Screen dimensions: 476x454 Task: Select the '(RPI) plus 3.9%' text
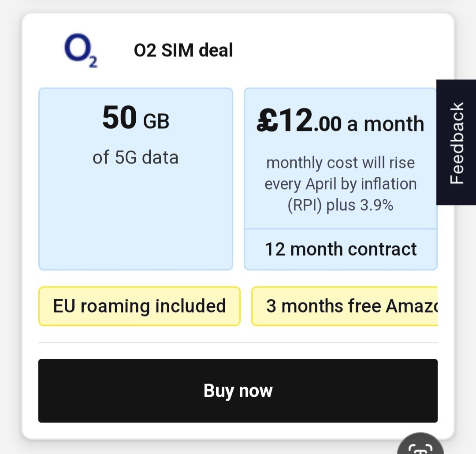coord(340,205)
